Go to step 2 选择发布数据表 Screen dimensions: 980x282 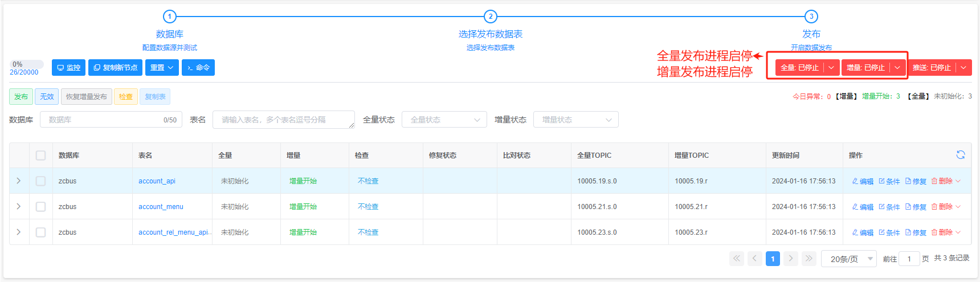click(x=490, y=17)
